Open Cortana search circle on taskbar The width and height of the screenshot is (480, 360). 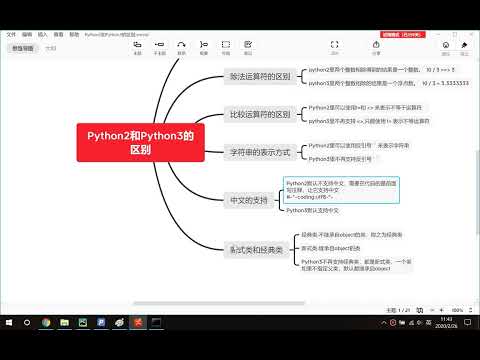coord(27,323)
